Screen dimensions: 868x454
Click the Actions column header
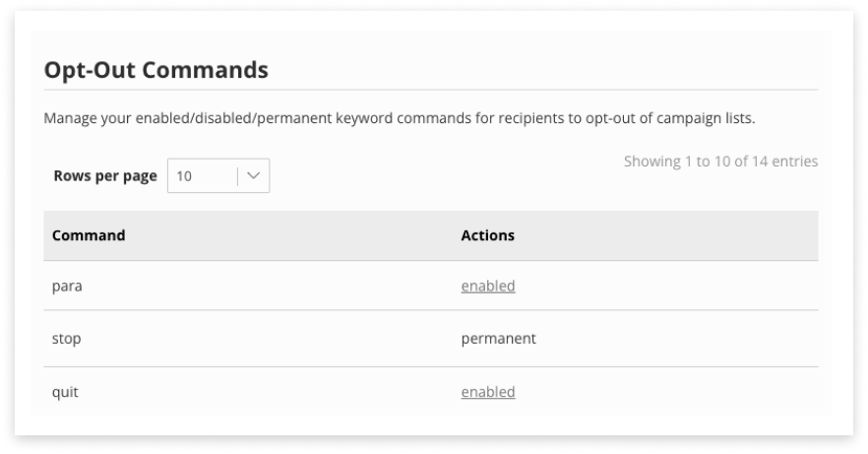pyautogui.click(x=487, y=236)
